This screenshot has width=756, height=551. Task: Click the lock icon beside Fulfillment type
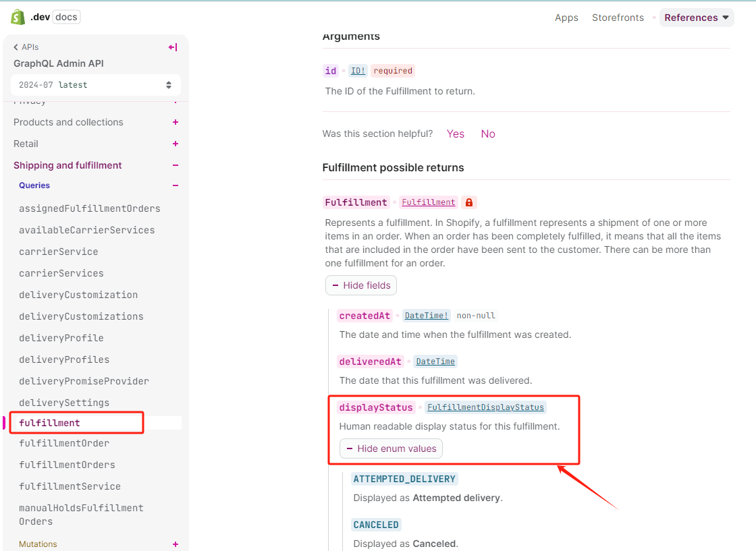tap(469, 202)
